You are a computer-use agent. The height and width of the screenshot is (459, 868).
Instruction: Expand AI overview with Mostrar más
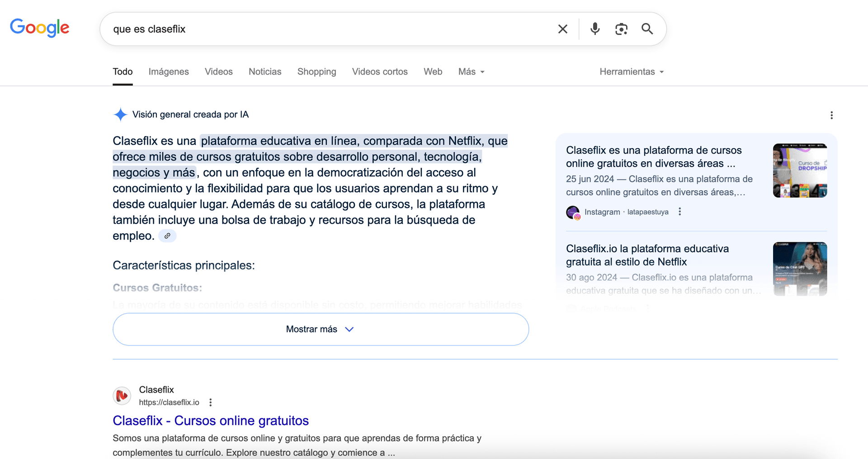click(321, 329)
